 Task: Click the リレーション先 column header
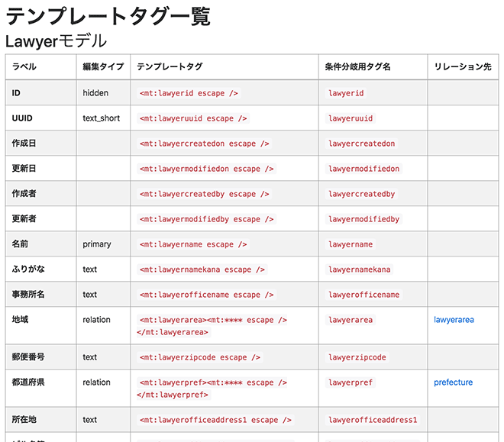click(463, 67)
